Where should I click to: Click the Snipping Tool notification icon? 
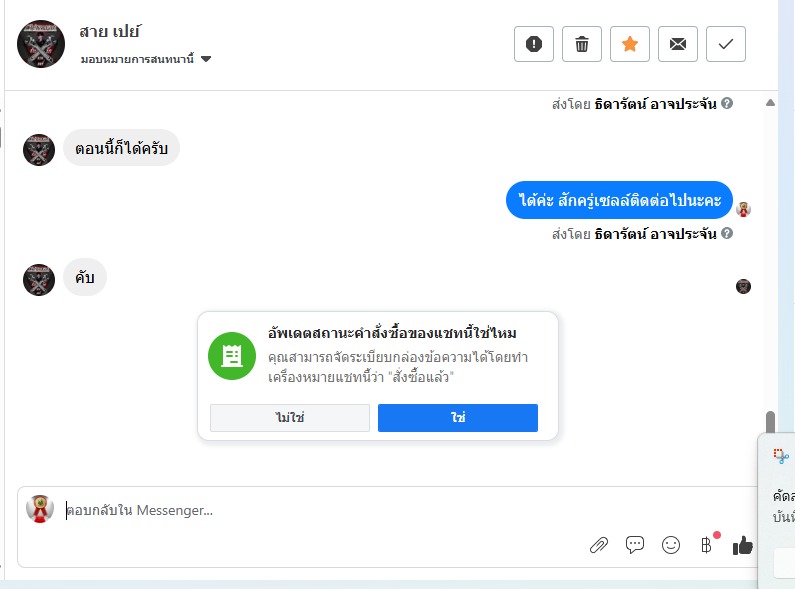point(781,455)
